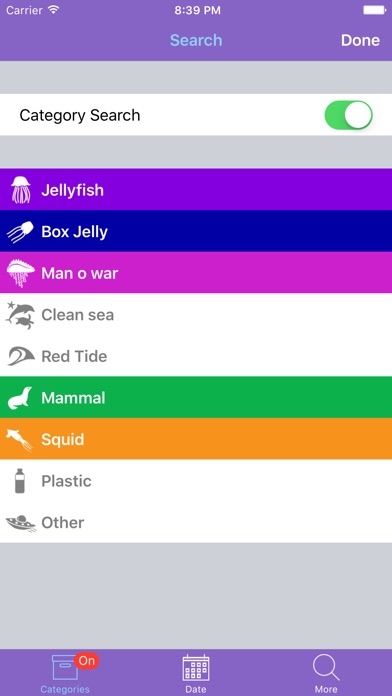The width and height of the screenshot is (392, 696).
Task: Open the More search tab
Action: coord(326,674)
